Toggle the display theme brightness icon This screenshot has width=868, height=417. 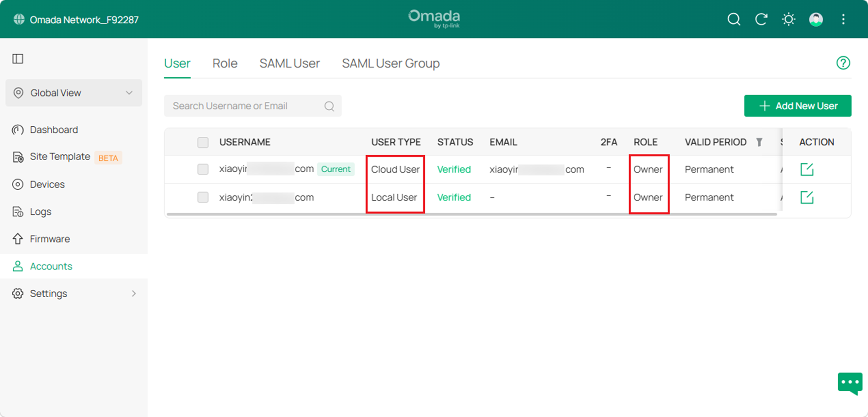click(x=788, y=19)
